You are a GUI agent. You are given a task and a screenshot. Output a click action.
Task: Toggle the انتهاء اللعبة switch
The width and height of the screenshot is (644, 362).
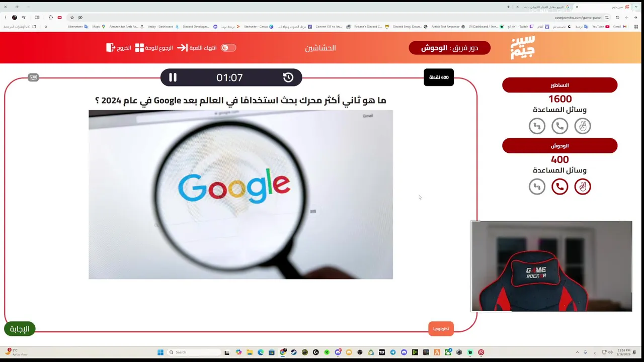pos(228,48)
